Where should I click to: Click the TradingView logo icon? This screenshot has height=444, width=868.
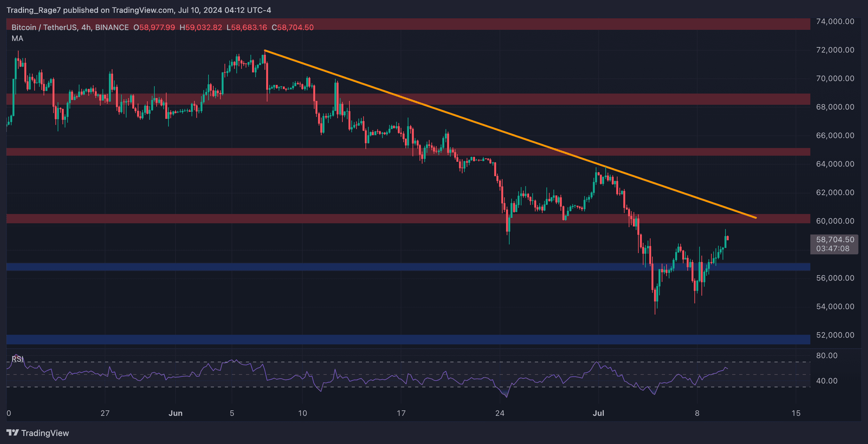click(12, 432)
